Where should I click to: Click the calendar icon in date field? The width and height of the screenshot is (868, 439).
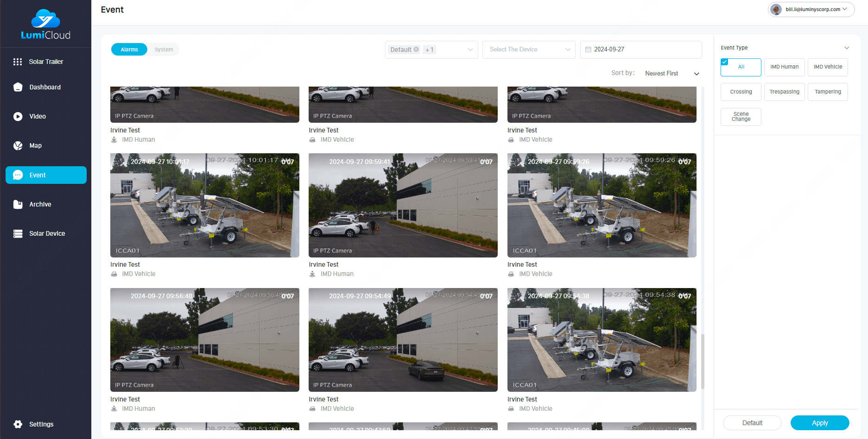tap(588, 50)
